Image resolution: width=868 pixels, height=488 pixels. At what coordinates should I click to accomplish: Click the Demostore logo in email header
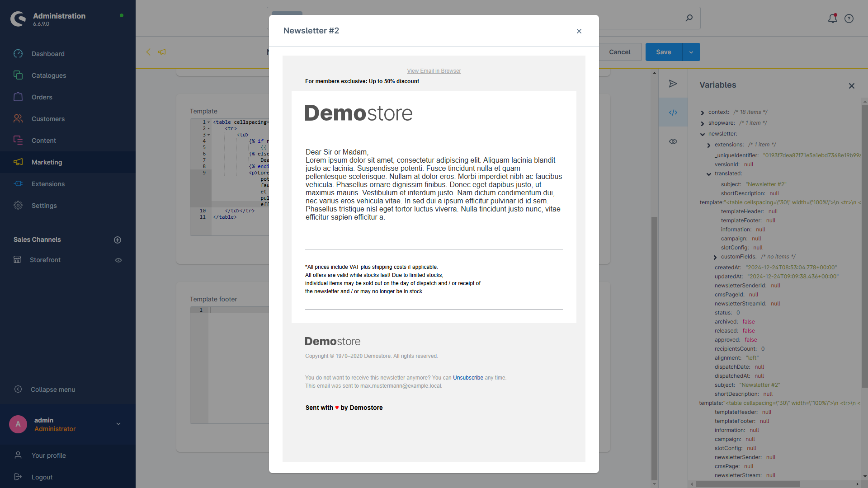click(x=359, y=113)
